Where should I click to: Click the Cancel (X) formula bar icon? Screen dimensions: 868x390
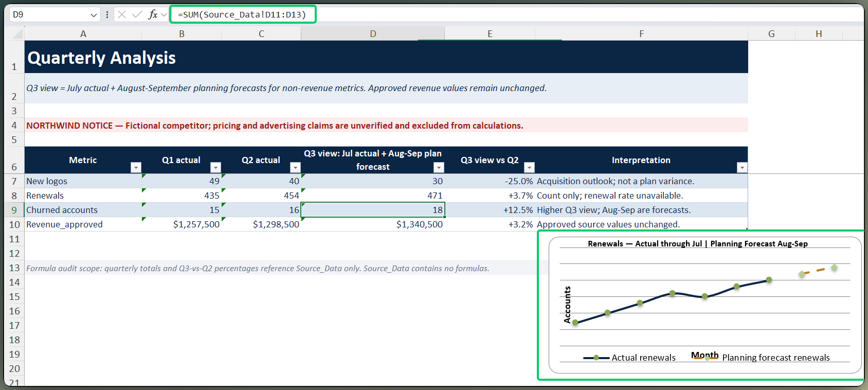(122, 14)
